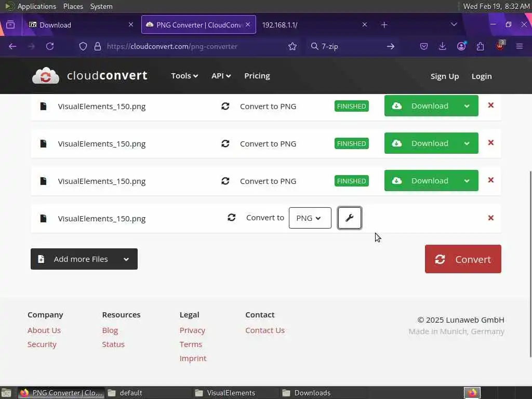This screenshot has width=532, height=399.
Task: Click the file icon of the unconverted row
Action: (x=43, y=218)
